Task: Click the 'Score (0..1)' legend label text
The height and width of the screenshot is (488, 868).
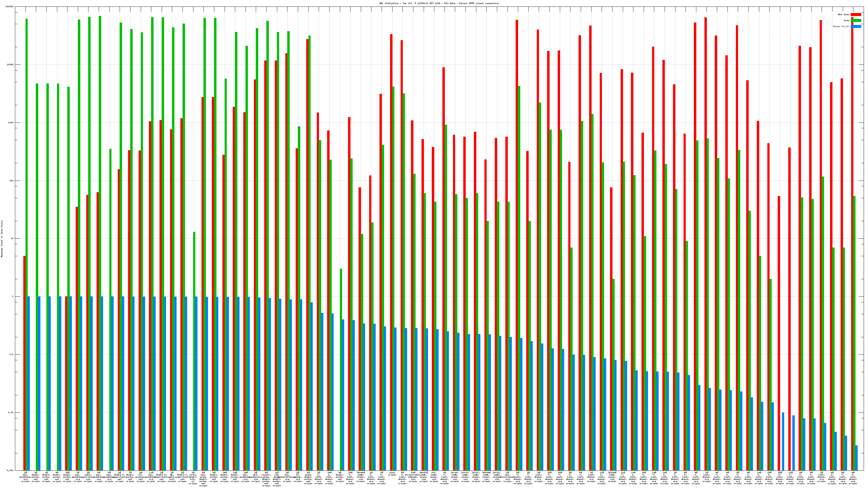Action: click(841, 26)
